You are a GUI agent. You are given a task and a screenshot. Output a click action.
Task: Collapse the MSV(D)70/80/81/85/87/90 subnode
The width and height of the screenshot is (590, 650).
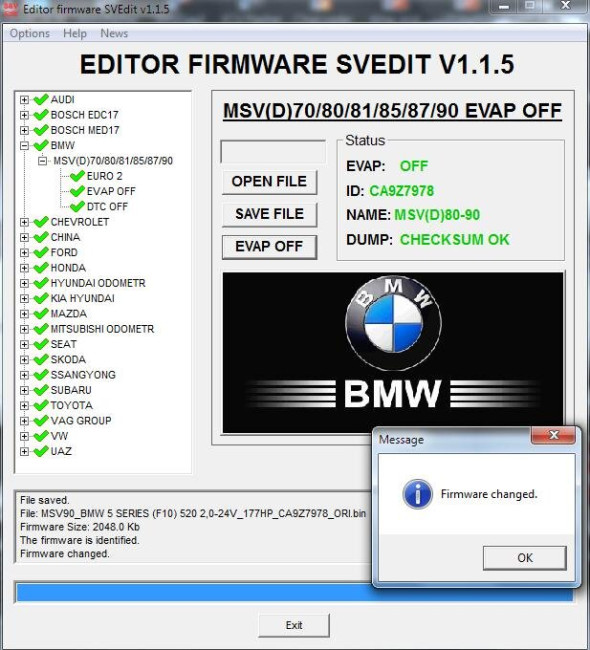(x=43, y=161)
